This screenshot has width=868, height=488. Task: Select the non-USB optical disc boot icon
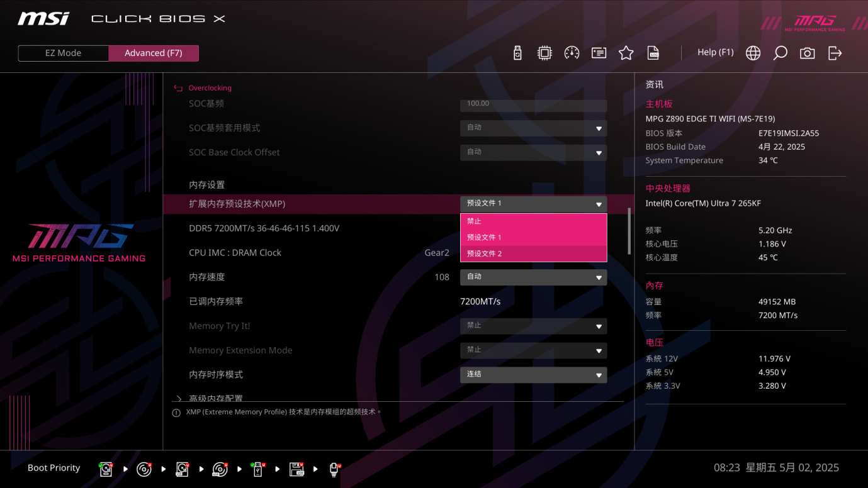[x=144, y=469]
